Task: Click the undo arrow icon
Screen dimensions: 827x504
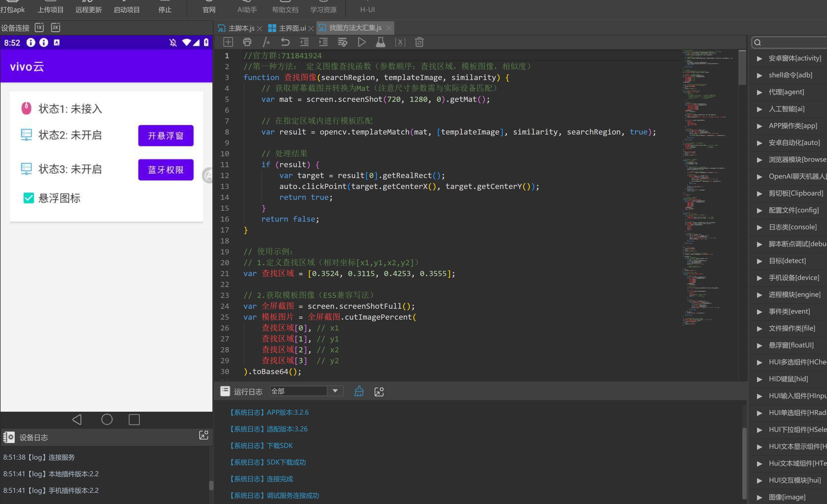Action: (285, 42)
